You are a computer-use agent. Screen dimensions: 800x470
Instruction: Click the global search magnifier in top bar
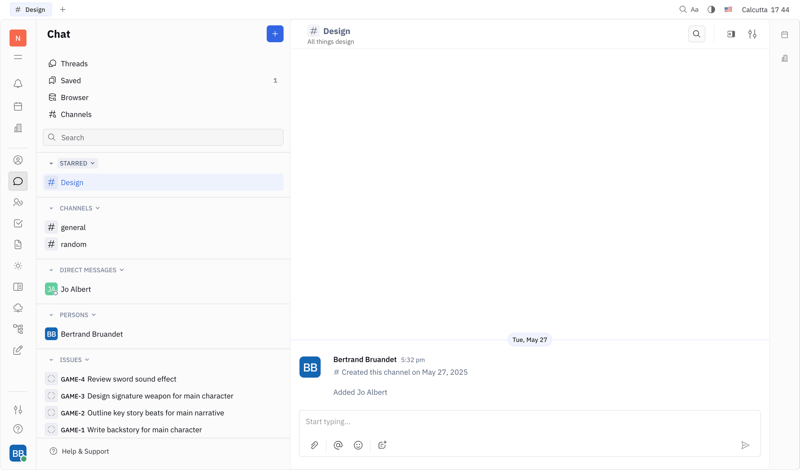683,9
